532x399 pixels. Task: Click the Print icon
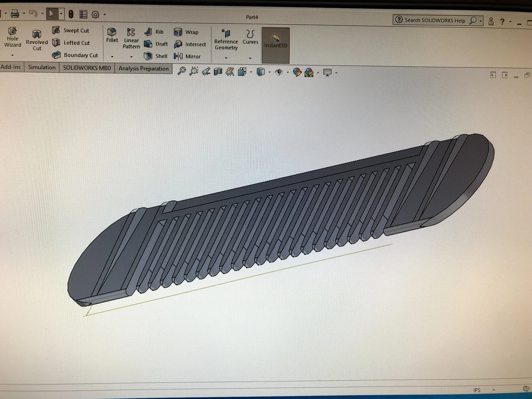(15, 14)
